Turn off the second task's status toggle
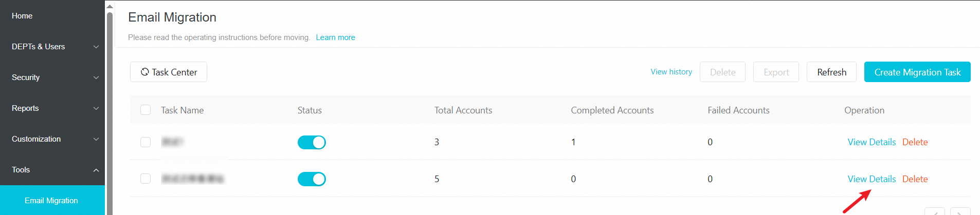980x215 pixels. (x=312, y=179)
